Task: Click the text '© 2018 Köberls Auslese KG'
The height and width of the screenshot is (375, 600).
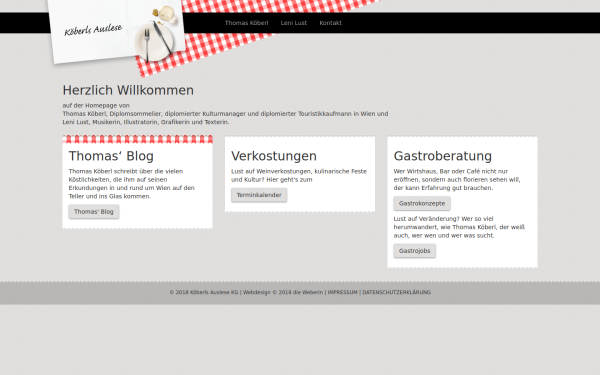Action: (204, 292)
